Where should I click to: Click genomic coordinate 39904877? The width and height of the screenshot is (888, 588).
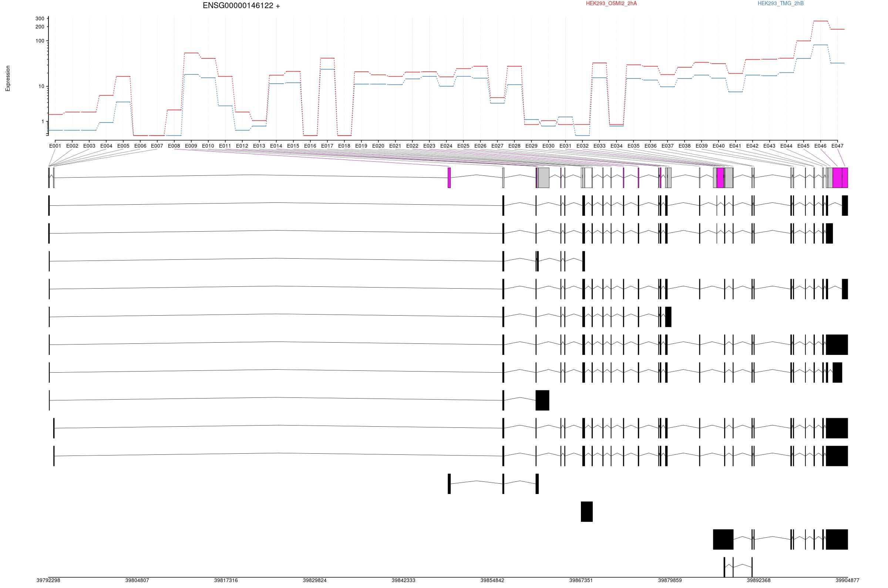click(x=847, y=580)
